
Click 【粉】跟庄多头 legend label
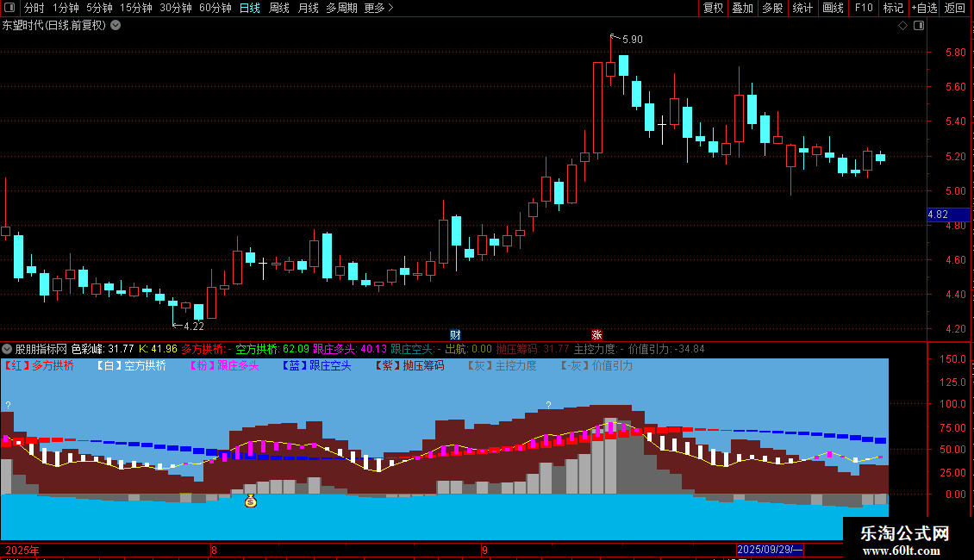coord(223,365)
